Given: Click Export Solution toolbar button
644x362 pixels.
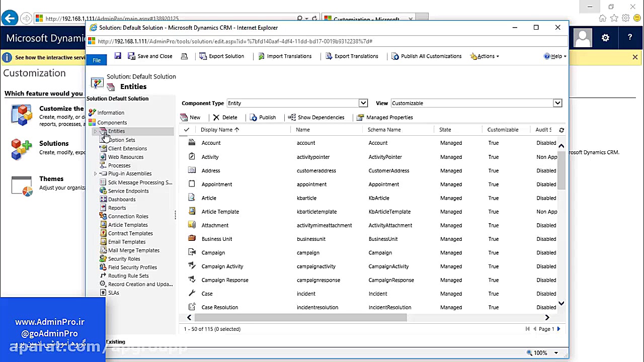Looking at the screenshot, I should [221, 56].
